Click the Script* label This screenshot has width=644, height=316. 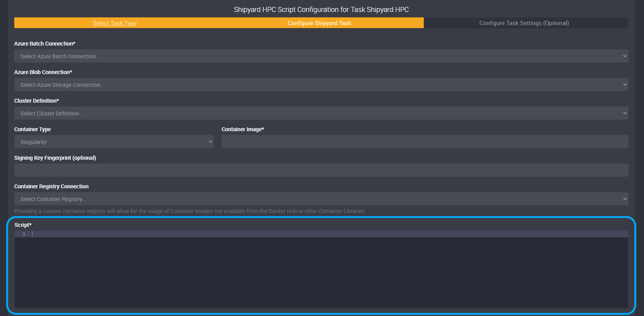click(23, 225)
